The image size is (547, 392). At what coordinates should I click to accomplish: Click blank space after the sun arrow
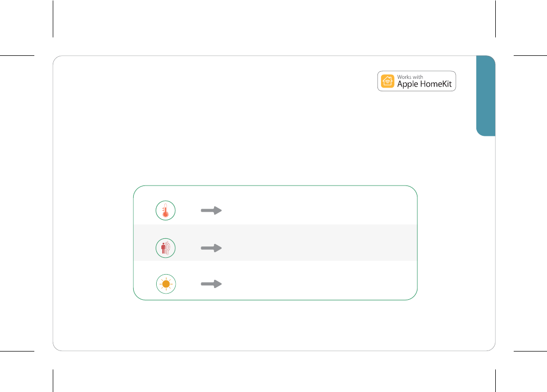[318, 284]
